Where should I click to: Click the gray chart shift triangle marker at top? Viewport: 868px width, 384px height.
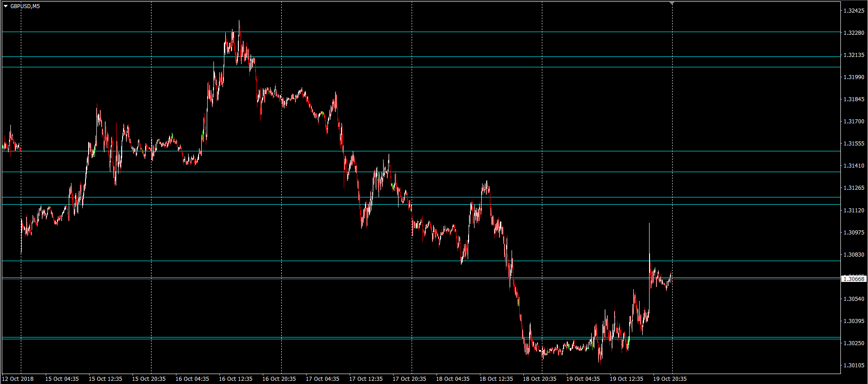(x=672, y=3)
